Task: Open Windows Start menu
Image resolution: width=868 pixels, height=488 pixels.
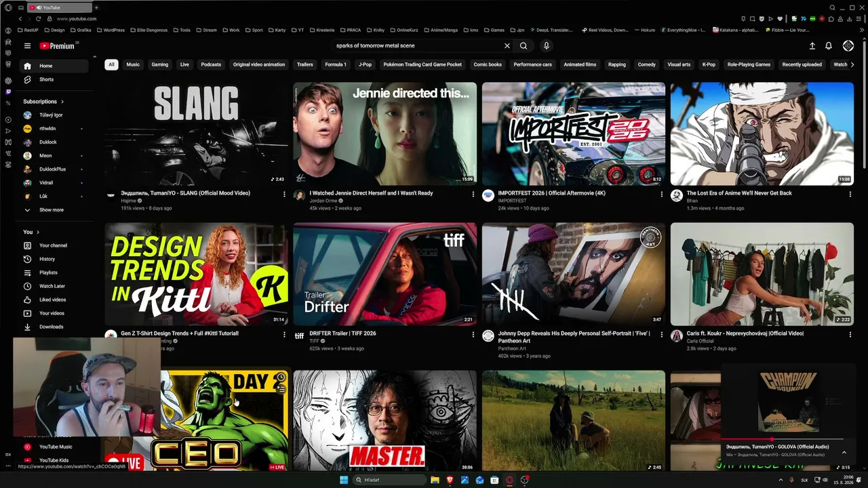Action: (344, 480)
